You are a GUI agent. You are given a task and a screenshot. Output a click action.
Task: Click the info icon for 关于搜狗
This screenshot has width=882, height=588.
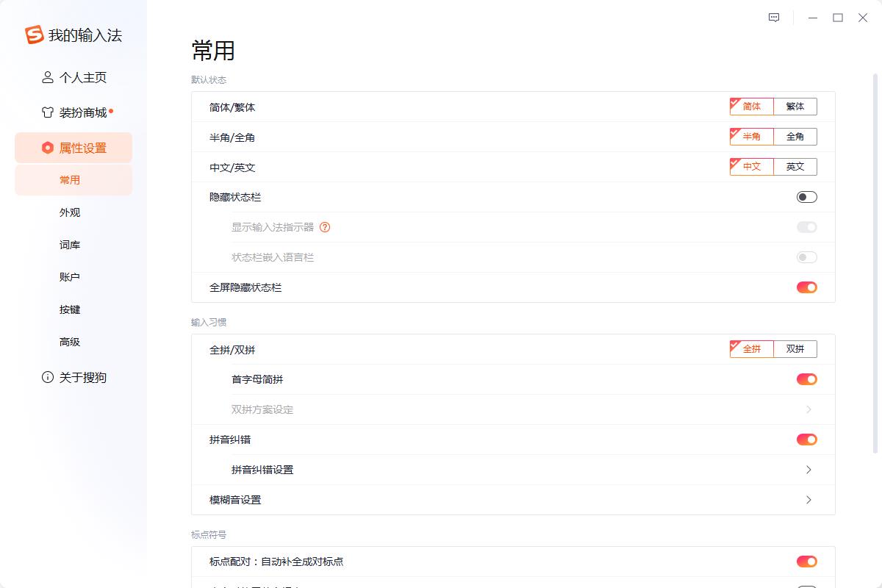pyautogui.click(x=48, y=377)
